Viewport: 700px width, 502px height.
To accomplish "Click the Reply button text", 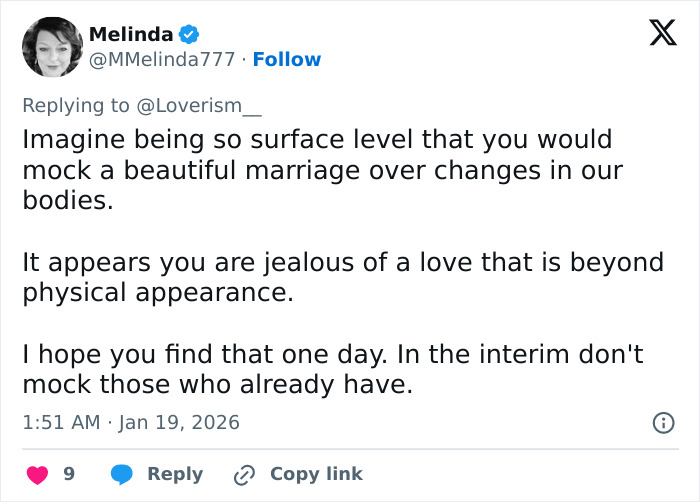I will pos(175,474).
